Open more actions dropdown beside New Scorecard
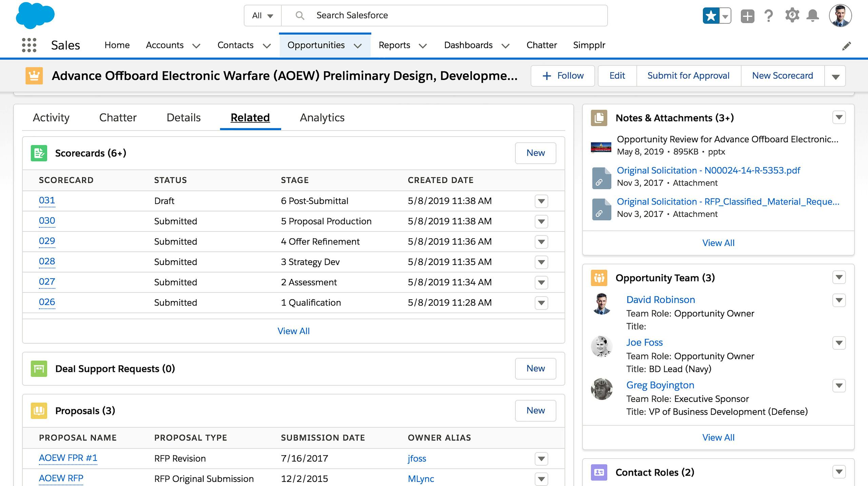The height and width of the screenshot is (486, 868). (x=835, y=76)
